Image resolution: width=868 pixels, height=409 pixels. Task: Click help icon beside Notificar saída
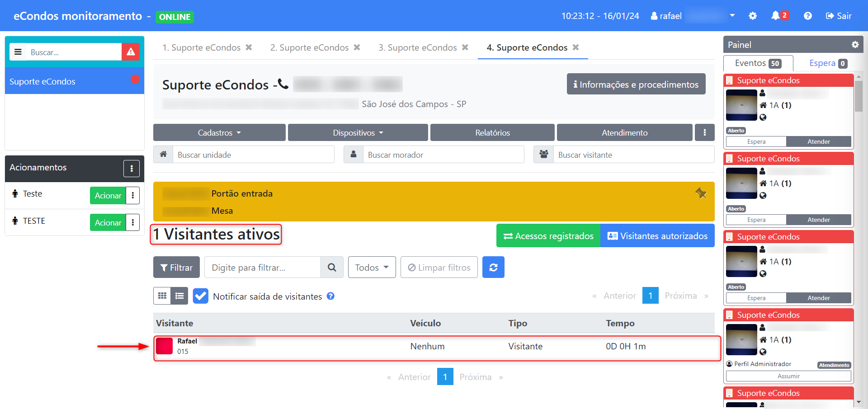tap(330, 296)
